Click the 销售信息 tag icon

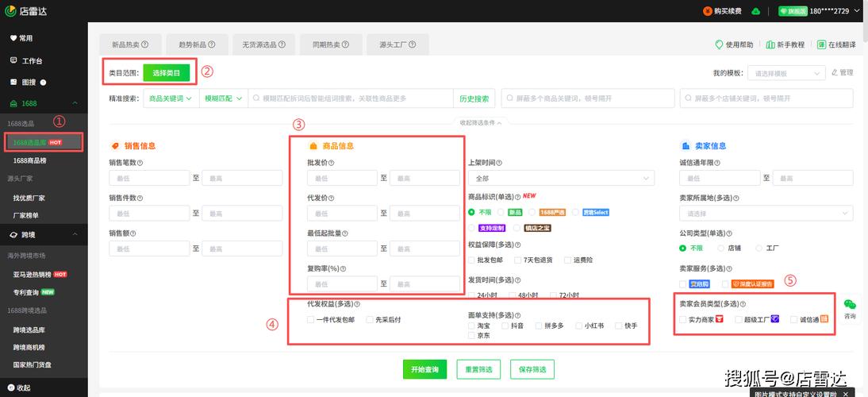[x=115, y=146]
